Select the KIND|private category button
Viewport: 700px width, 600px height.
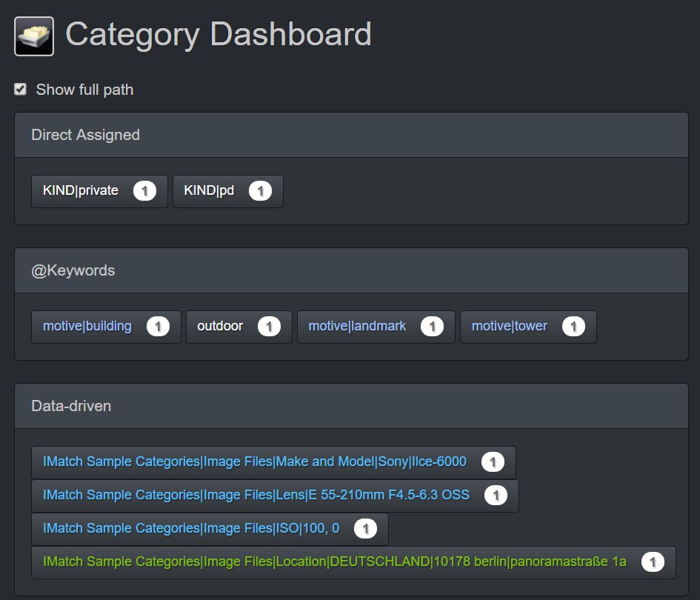[x=81, y=191]
